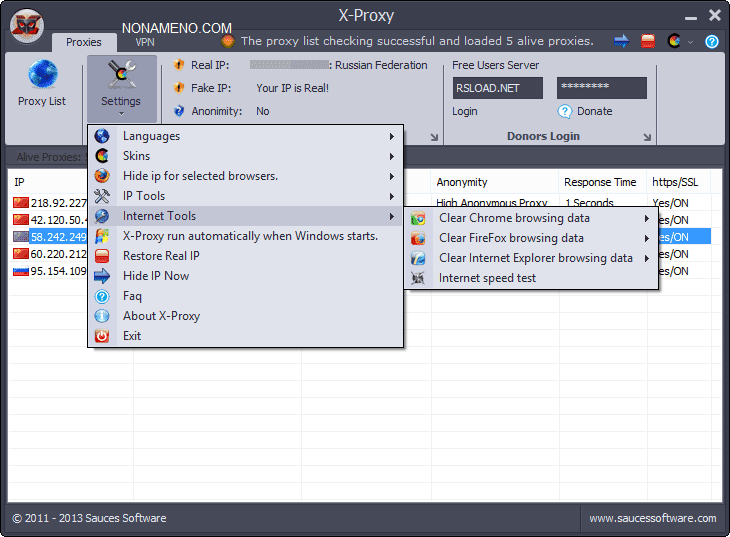Click the RSLOAD.NET username field

coord(497,88)
